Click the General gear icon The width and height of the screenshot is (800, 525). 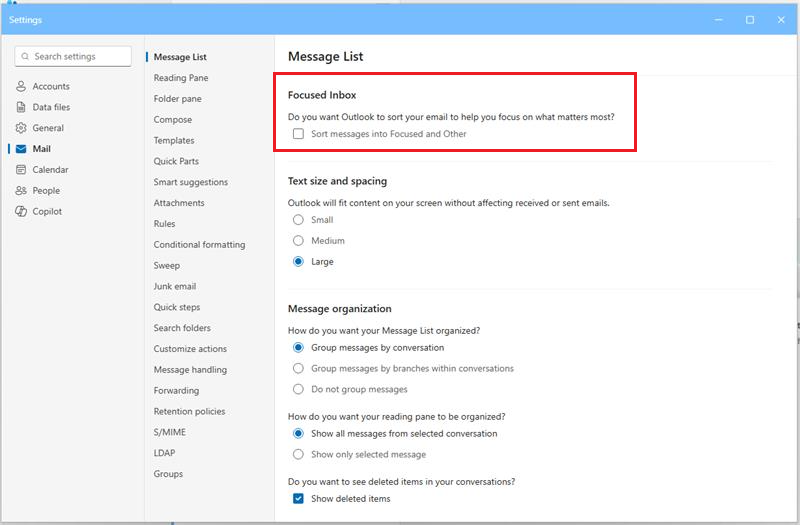coord(21,128)
